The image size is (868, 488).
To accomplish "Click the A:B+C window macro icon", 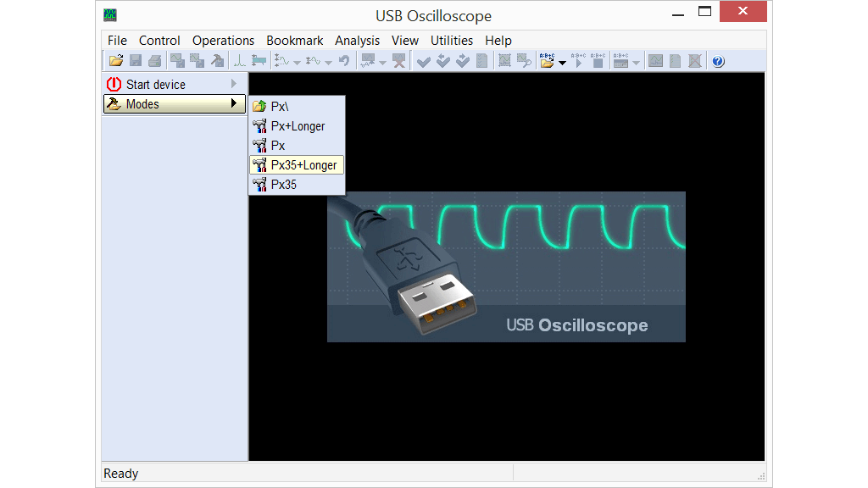I will (621, 61).
